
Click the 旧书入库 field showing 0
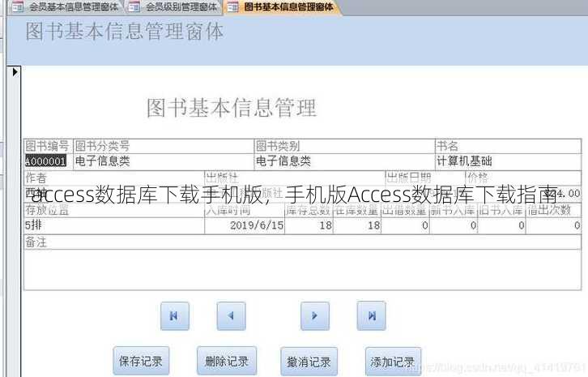(x=501, y=225)
